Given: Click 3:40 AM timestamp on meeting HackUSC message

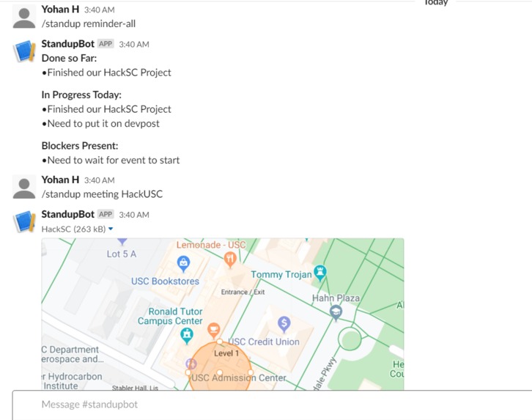Looking at the screenshot, I should [x=100, y=180].
